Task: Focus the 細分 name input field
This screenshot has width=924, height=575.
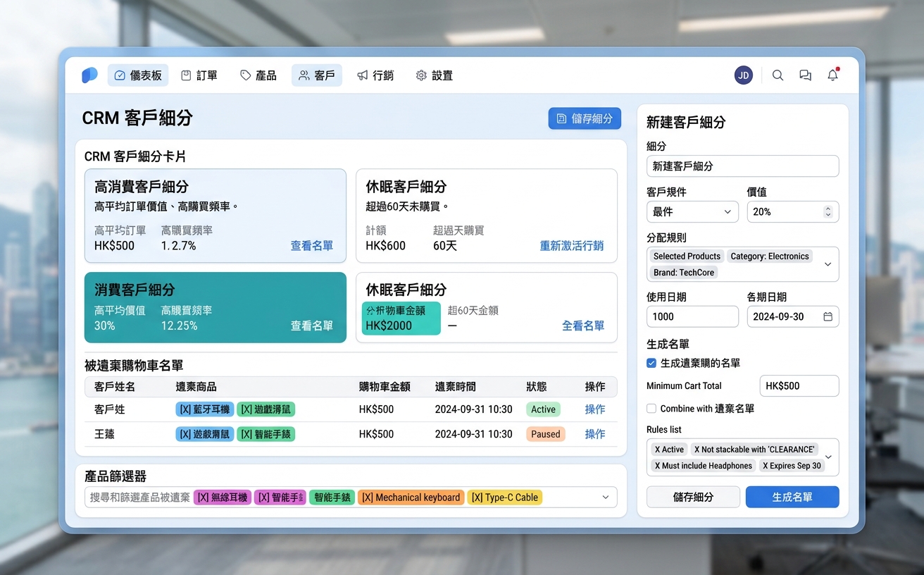Action: click(742, 166)
